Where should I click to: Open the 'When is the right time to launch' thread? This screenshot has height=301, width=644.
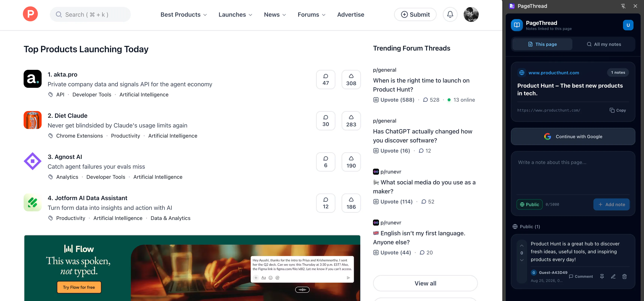(x=421, y=85)
